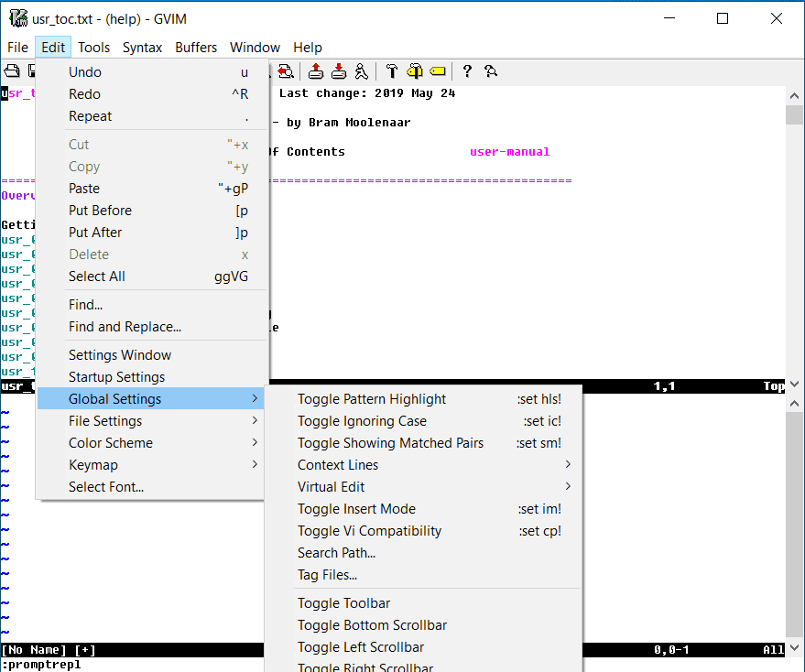The height and width of the screenshot is (672, 805).
Task: Click the Search Help magnifier icon
Action: point(490,70)
